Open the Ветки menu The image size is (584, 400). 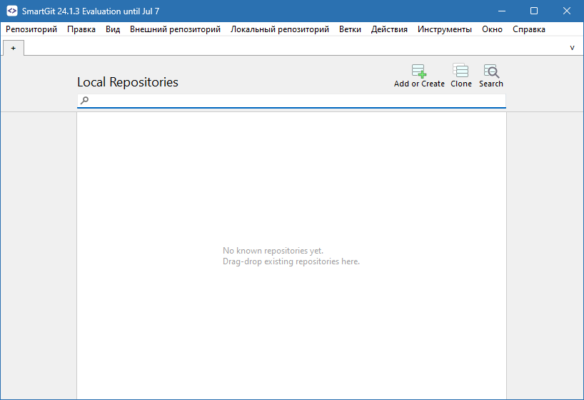pyautogui.click(x=350, y=29)
